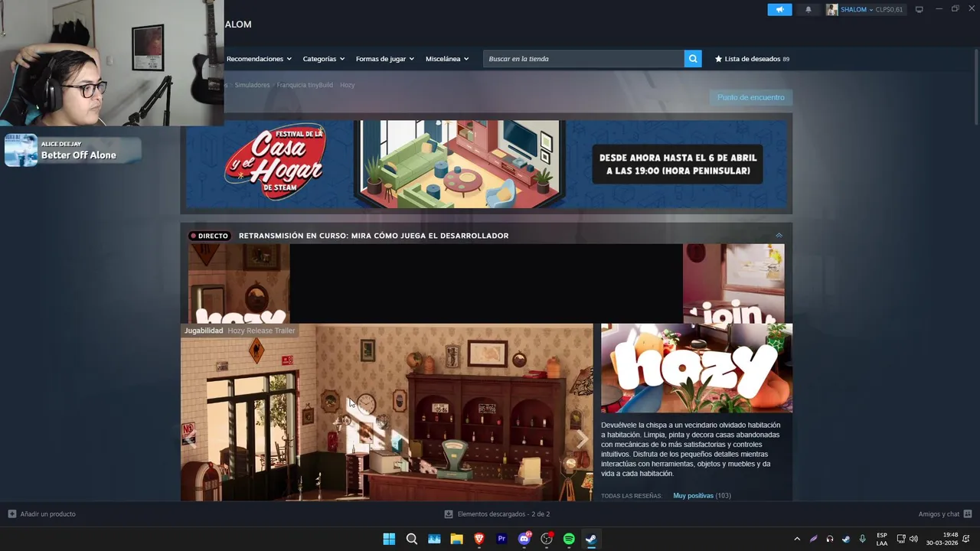The height and width of the screenshot is (551, 980).
Task: Click the headset tray icon
Action: pyautogui.click(x=830, y=539)
